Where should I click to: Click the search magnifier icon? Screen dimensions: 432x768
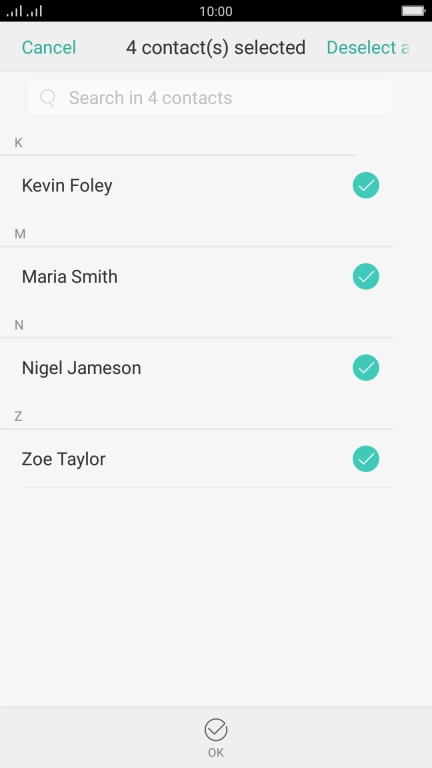[x=48, y=98]
